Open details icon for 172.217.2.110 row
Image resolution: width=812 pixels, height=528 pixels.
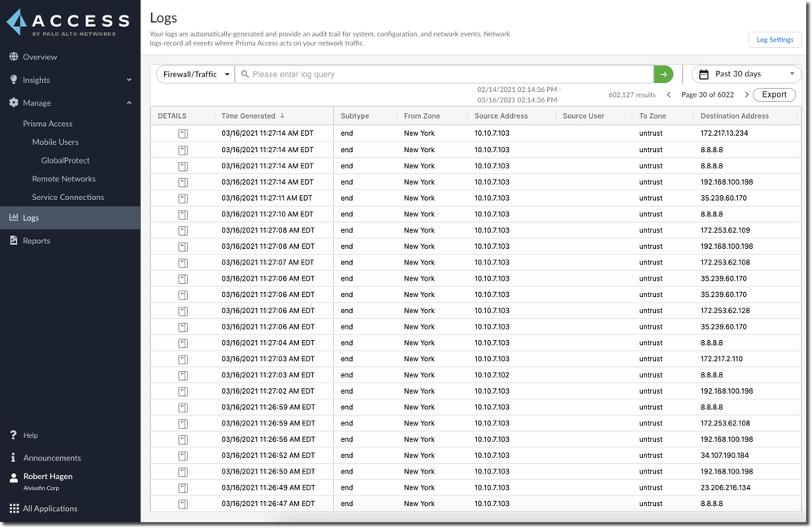[183, 359]
